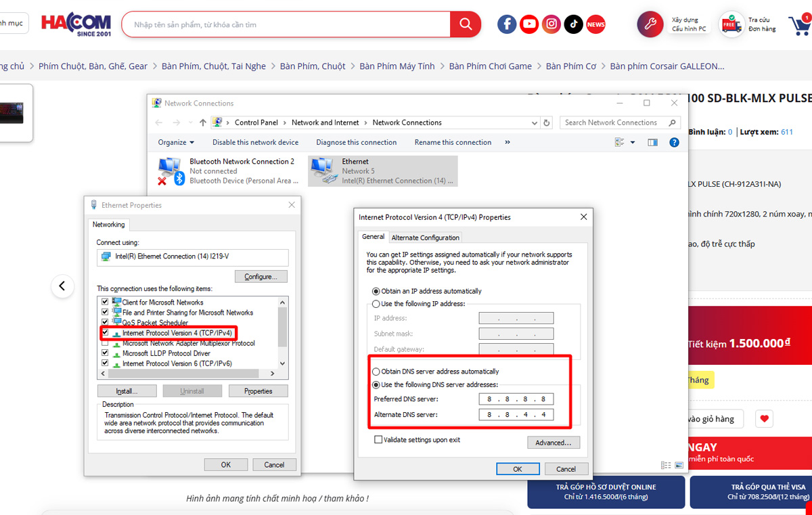Switch to the Alternate Configuration tab
This screenshot has width=812, height=515.
(x=426, y=238)
